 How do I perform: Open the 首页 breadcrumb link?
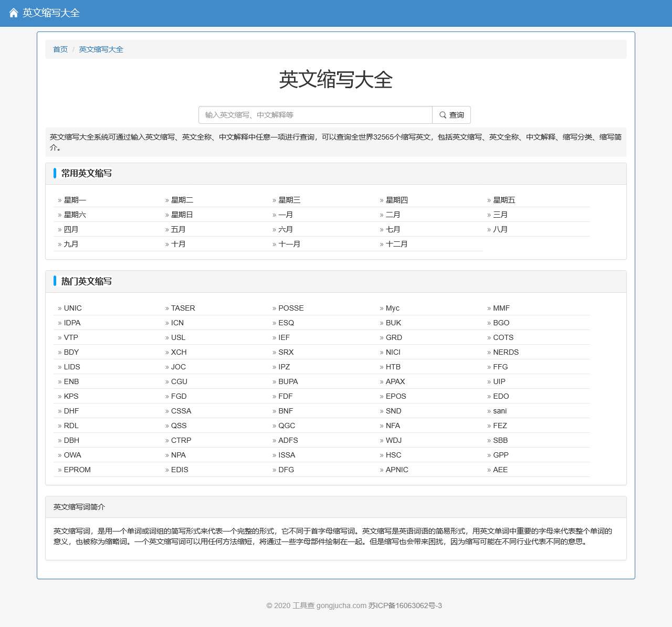coord(60,49)
